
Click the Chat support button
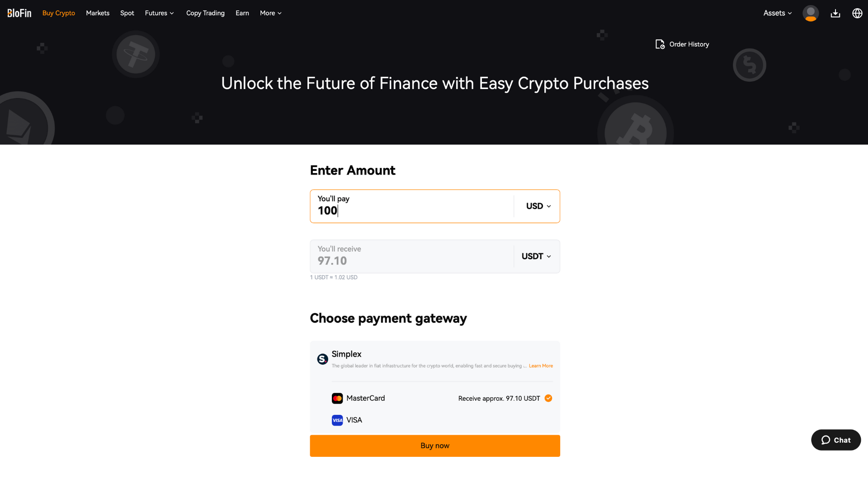(x=835, y=441)
